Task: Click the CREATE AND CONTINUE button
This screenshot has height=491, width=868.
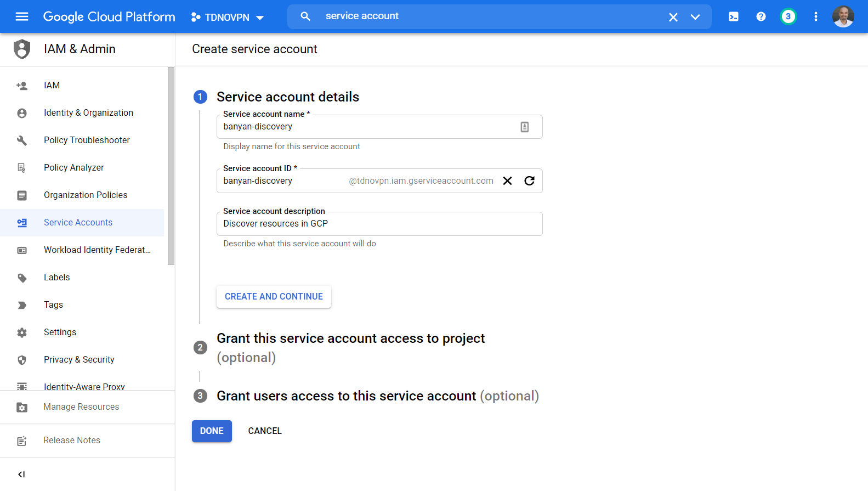Action: [274, 297]
